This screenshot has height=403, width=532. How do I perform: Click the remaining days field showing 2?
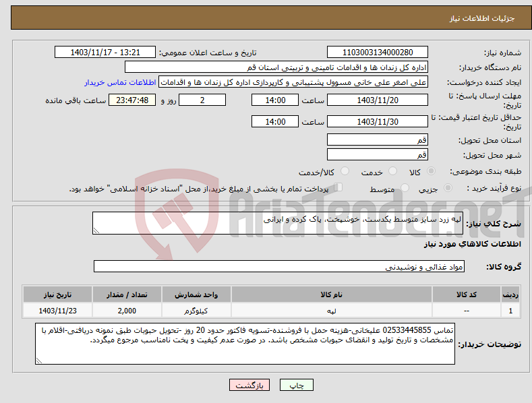coord(202,100)
